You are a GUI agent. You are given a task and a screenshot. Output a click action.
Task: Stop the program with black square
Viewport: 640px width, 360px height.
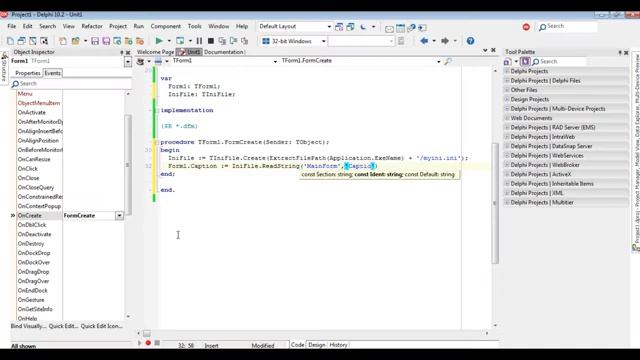coord(211,41)
